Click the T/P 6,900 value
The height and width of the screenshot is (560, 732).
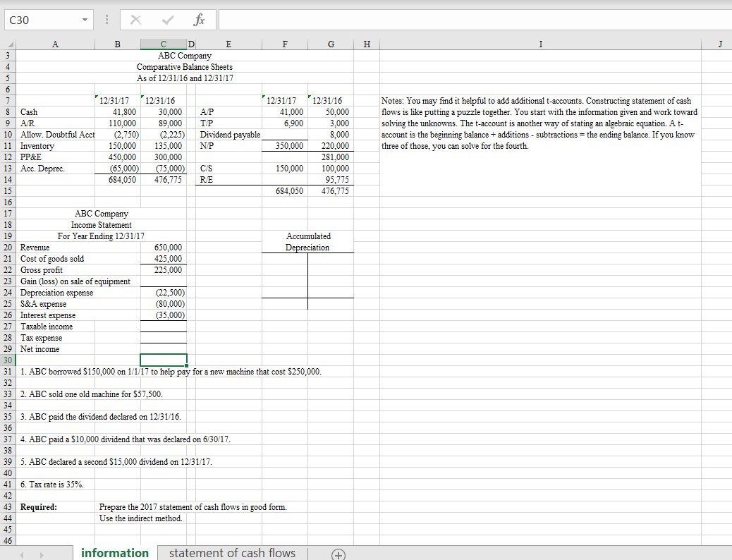pyautogui.click(x=285, y=123)
